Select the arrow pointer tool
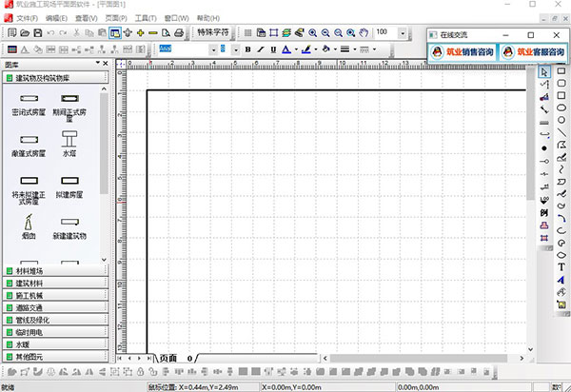 tap(544, 72)
